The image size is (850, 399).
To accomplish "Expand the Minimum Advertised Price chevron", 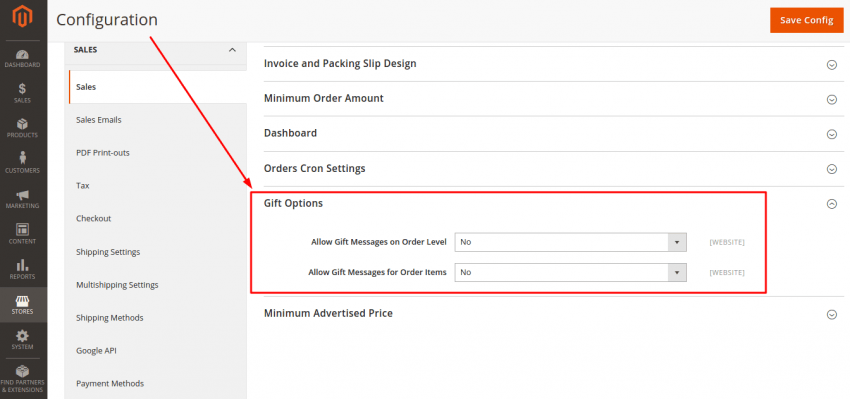I will 832,314.
